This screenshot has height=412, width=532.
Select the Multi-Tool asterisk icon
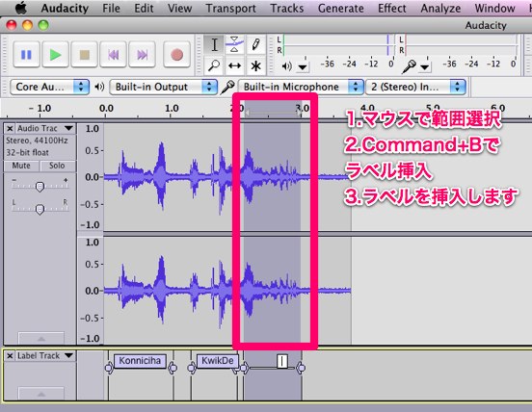tap(255, 65)
